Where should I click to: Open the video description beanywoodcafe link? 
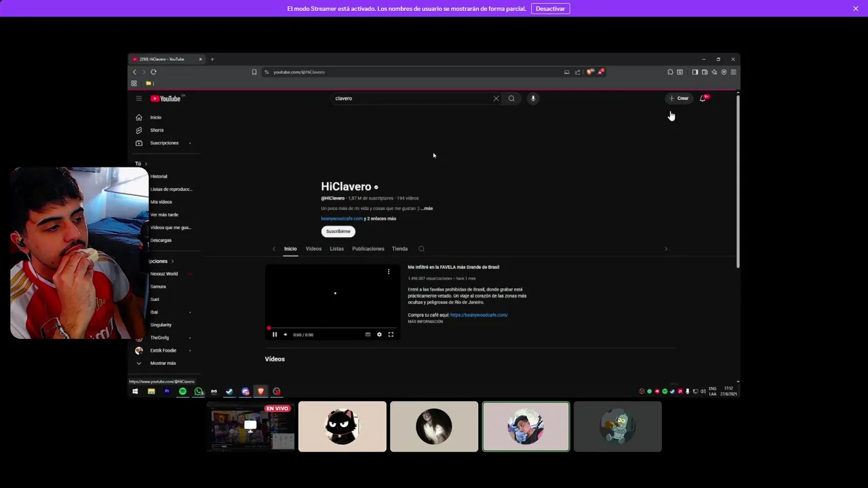pyautogui.click(x=479, y=315)
